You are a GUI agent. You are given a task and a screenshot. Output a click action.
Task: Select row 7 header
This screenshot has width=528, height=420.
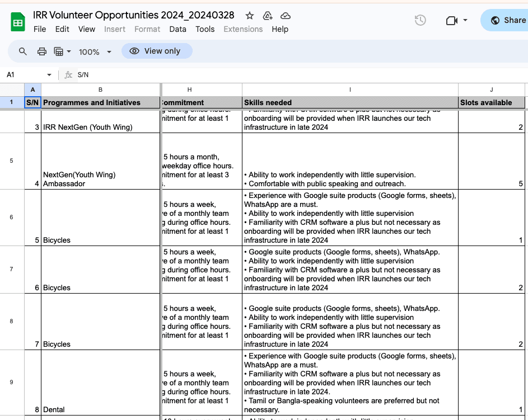tap(12, 270)
